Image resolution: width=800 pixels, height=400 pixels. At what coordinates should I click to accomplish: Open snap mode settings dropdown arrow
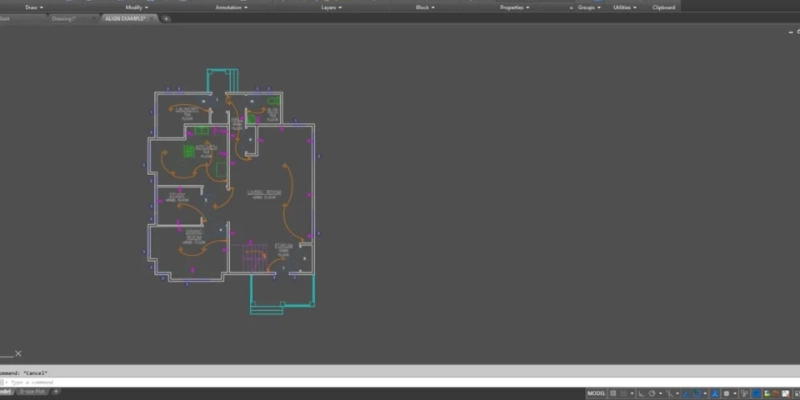pyautogui.click(x=632, y=393)
